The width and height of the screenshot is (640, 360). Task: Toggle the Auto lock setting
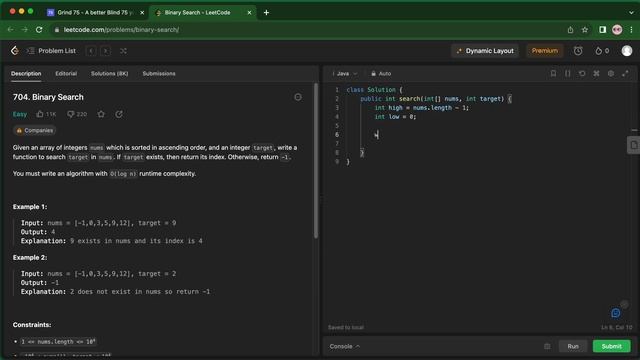click(x=381, y=73)
